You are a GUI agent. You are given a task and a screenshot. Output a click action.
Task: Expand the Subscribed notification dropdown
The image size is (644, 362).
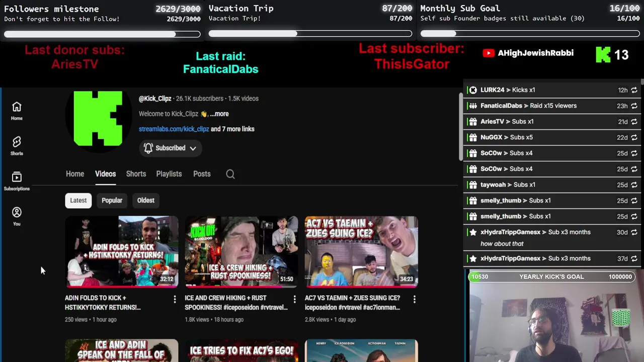click(x=193, y=148)
